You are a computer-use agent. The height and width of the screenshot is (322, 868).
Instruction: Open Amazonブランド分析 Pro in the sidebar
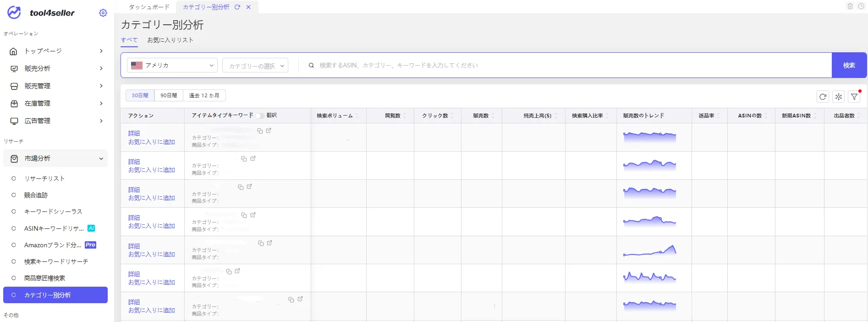53,245
